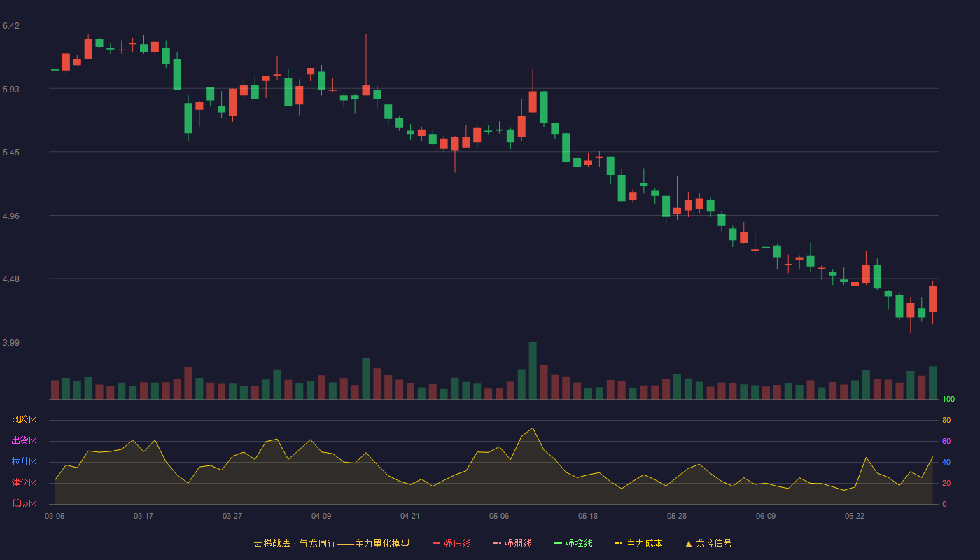The width and height of the screenshot is (980, 560).
Task: Click the 5.93 price axis label
Action: point(11,90)
